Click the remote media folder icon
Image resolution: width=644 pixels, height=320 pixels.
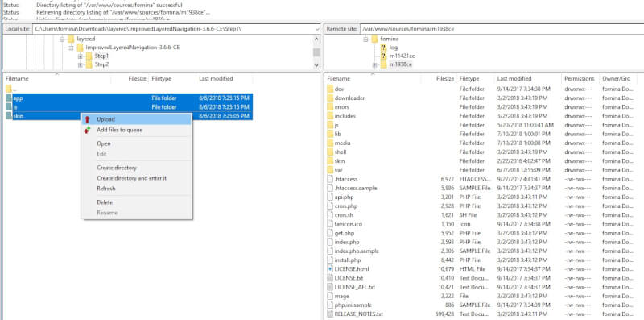point(330,143)
